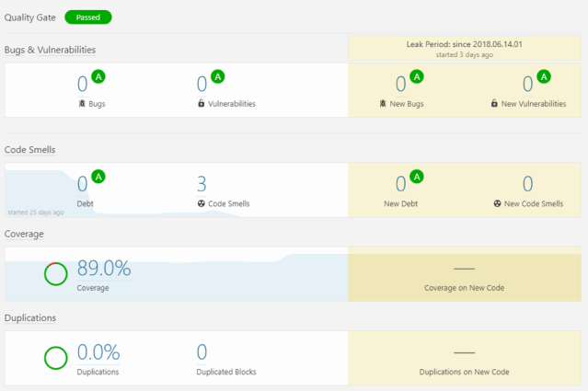Open the duplicated blocks count
The width and height of the screenshot is (588, 391).
click(202, 352)
